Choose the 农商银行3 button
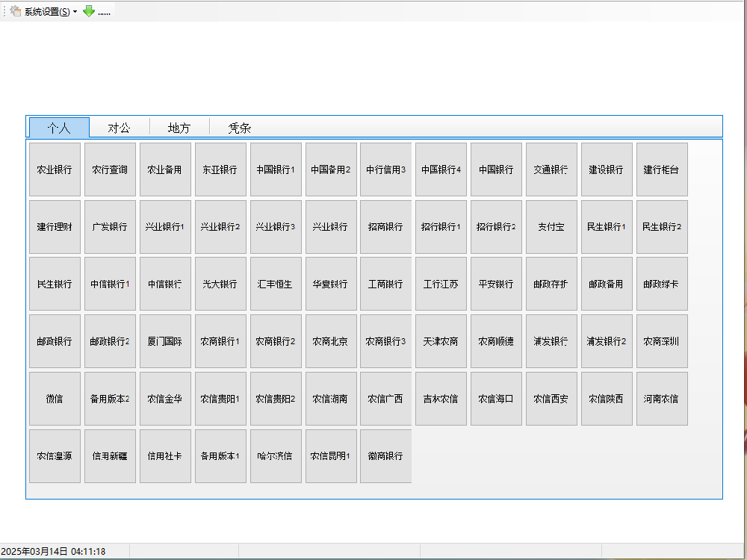 click(x=386, y=341)
